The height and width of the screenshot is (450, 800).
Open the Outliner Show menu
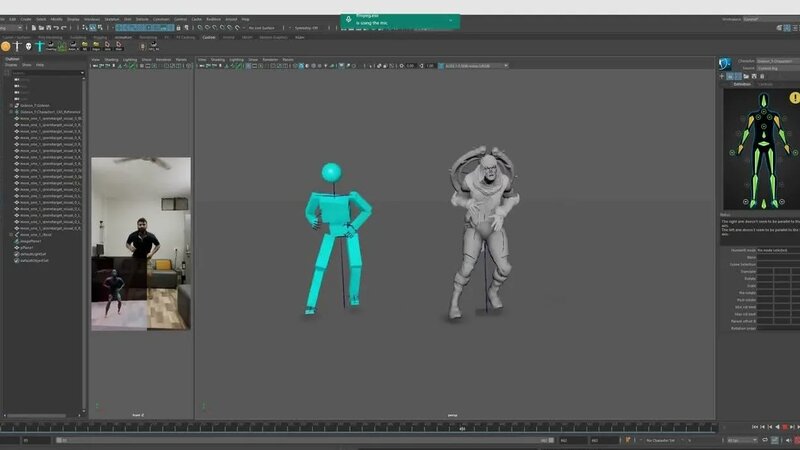point(27,65)
